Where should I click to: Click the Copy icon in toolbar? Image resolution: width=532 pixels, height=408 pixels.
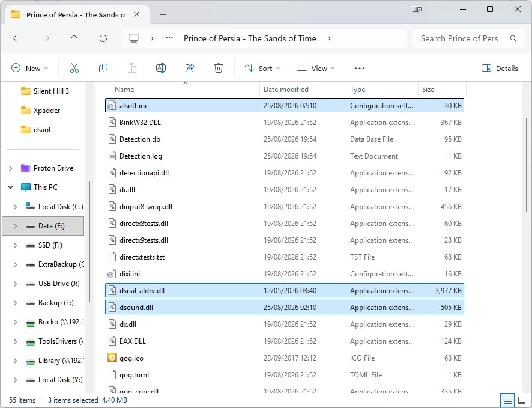103,69
